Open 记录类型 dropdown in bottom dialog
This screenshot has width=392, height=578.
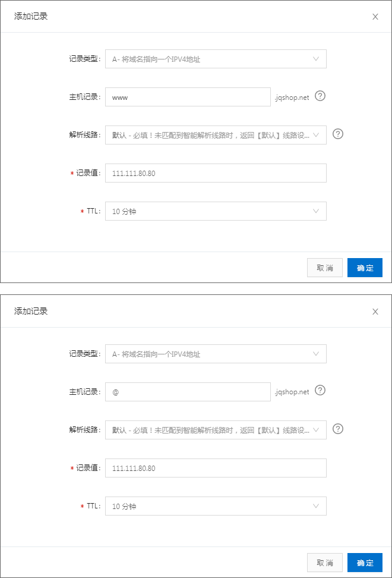pyautogui.click(x=216, y=354)
